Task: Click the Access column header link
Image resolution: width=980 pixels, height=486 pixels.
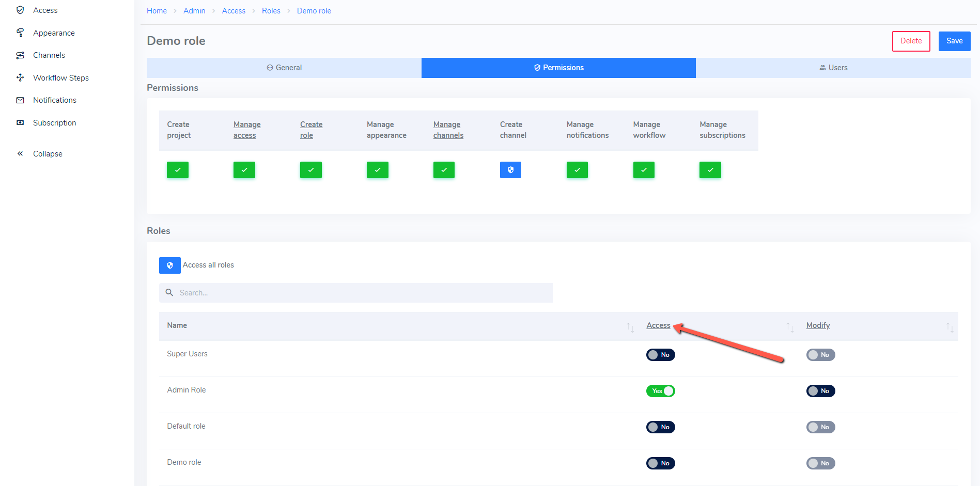Action: (658, 325)
